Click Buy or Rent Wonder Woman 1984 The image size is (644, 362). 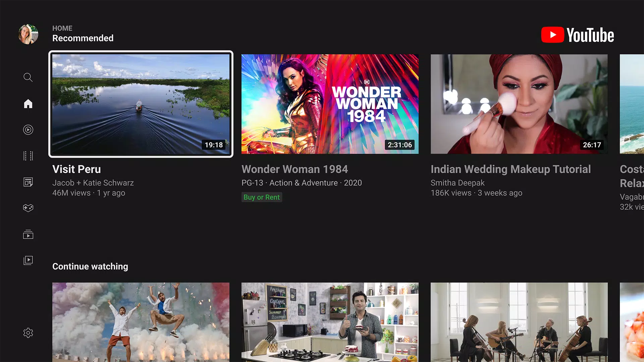pyautogui.click(x=261, y=197)
